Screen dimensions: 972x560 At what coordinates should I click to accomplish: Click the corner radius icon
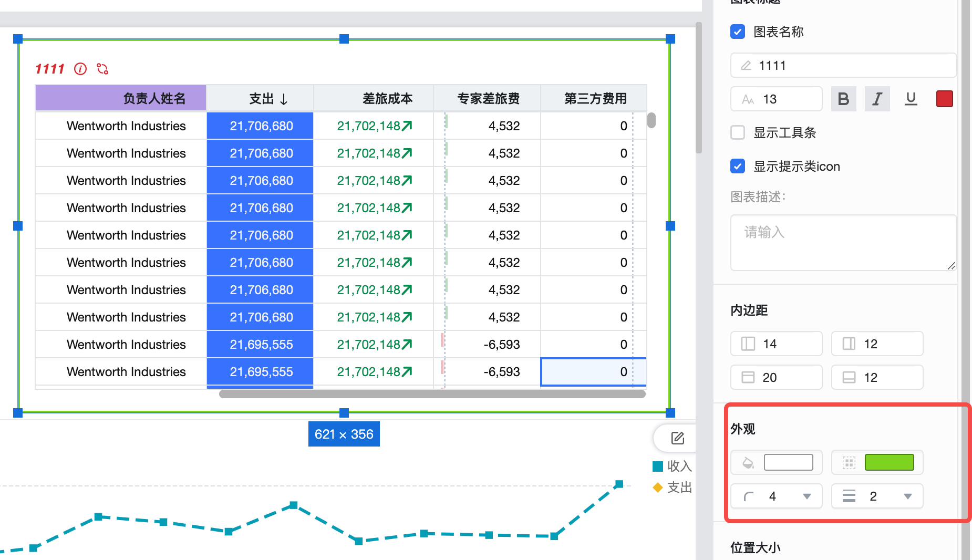tap(749, 496)
